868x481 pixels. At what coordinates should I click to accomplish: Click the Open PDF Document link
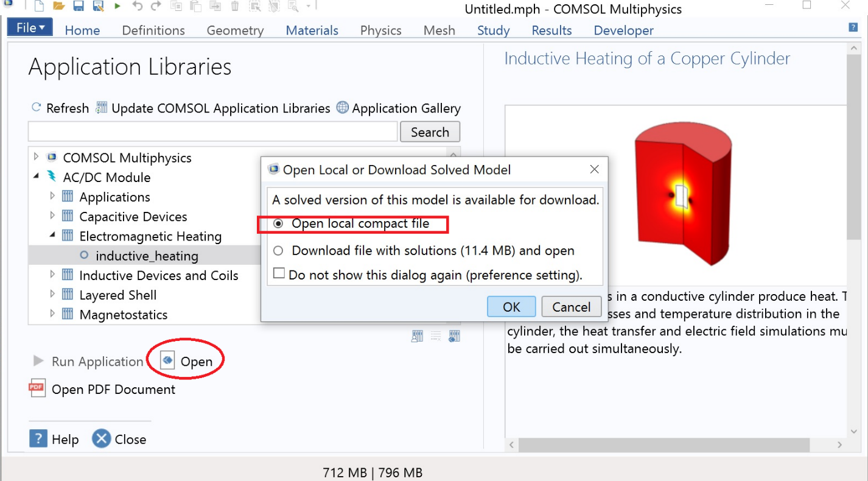point(113,389)
